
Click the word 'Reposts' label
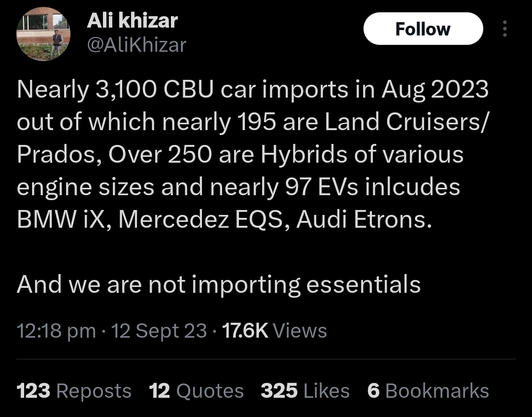[94, 391]
